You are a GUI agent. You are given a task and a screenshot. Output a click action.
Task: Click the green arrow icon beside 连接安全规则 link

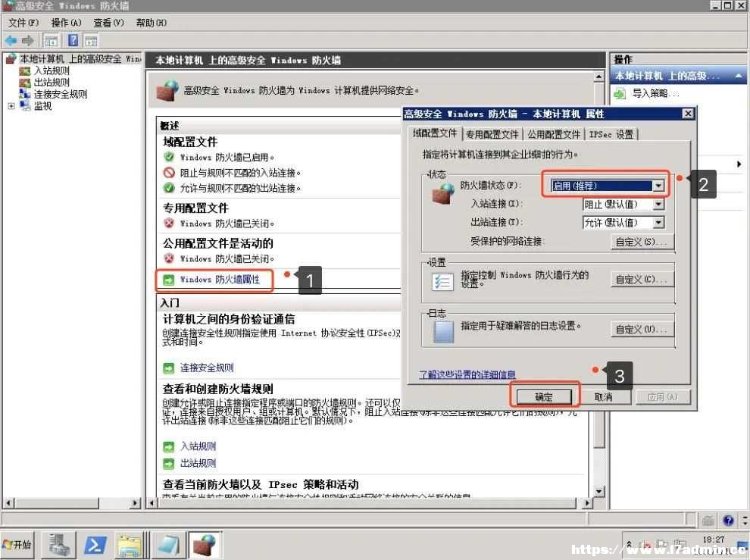tap(168, 368)
